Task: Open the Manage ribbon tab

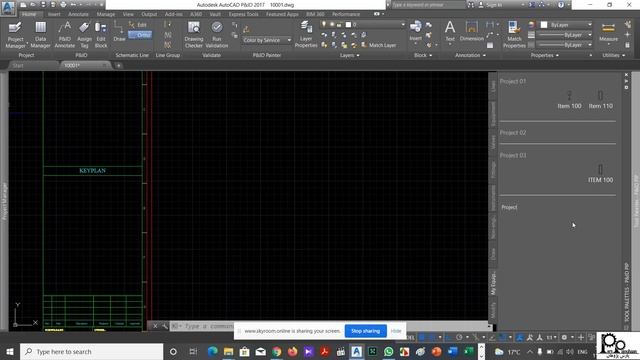Action: pyautogui.click(x=106, y=14)
